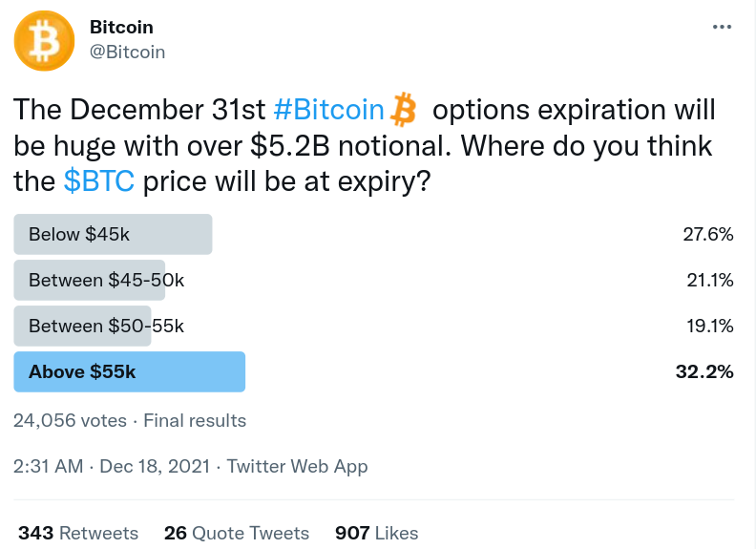Click the @Bitcoin handle
This screenshot has height=549, width=756.
click(x=127, y=52)
